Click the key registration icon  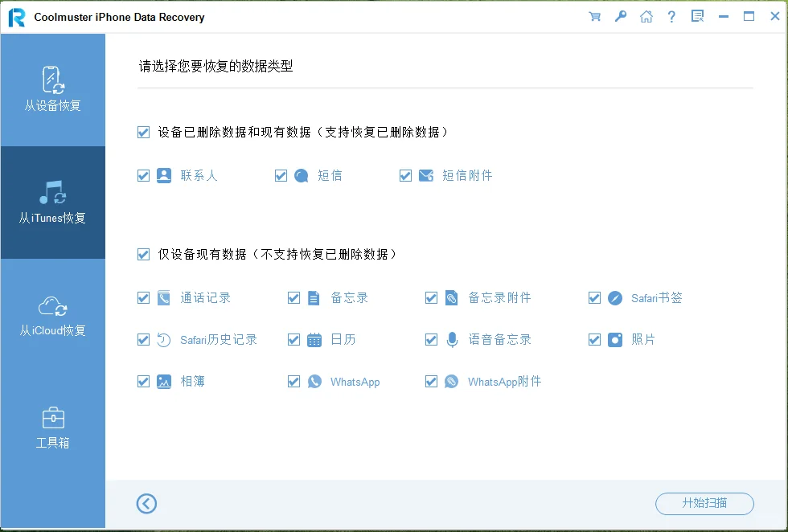(x=620, y=16)
